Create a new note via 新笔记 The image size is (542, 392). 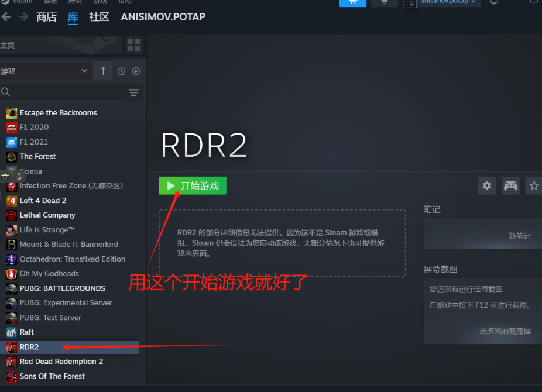[x=519, y=236]
